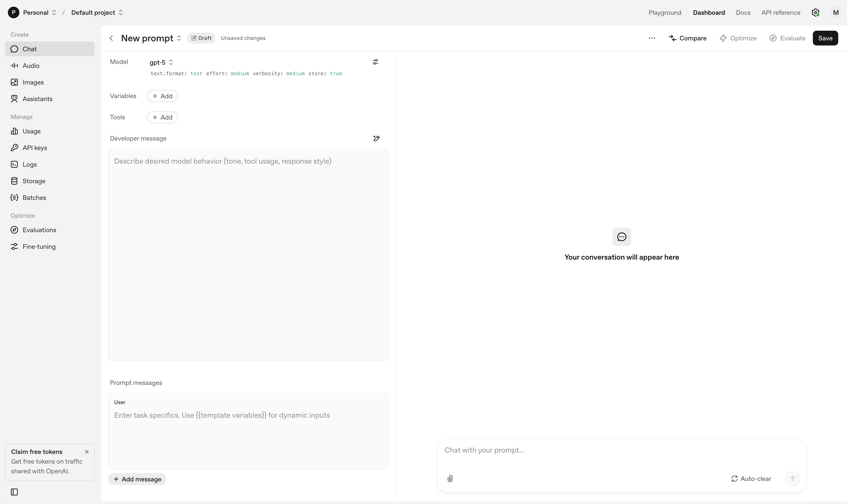Expand the Default project selector
The height and width of the screenshot is (504, 847).
point(97,12)
